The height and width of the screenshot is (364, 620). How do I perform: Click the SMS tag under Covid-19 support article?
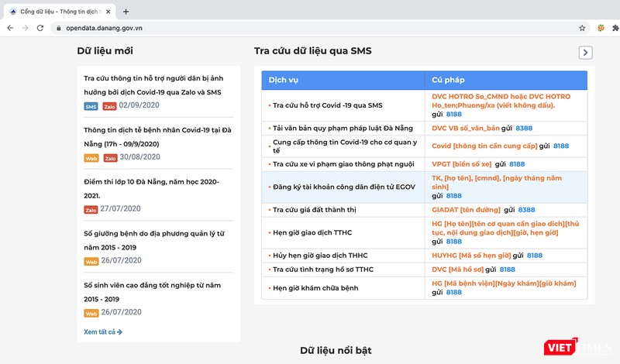click(91, 105)
